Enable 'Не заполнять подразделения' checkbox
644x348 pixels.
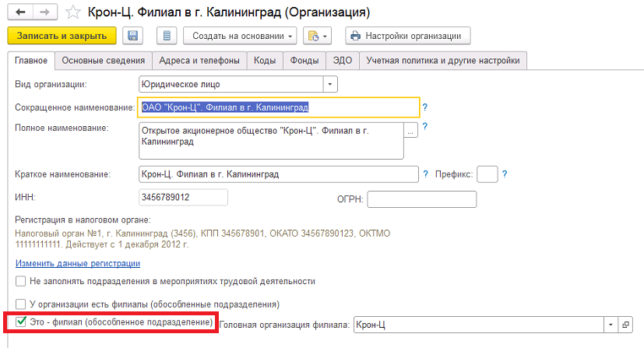pos(20,281)
